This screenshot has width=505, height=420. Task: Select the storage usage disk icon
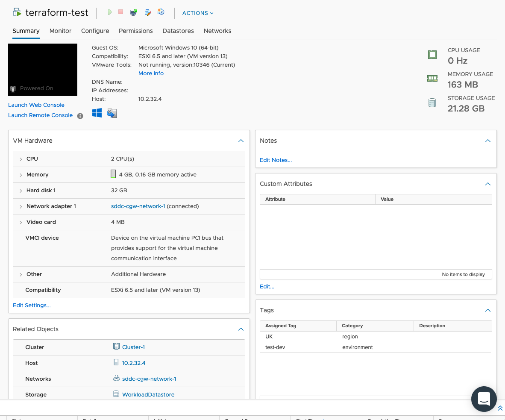(x=432, y=103)
